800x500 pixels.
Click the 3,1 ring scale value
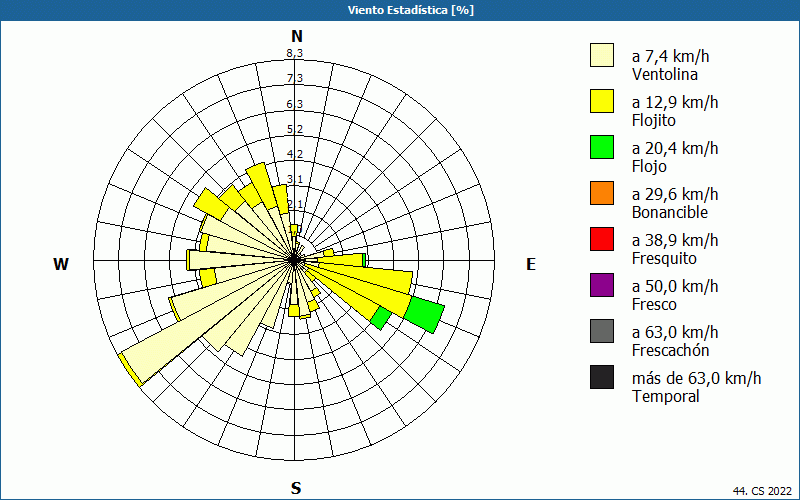pyautogui.click(x=294, y=179)
